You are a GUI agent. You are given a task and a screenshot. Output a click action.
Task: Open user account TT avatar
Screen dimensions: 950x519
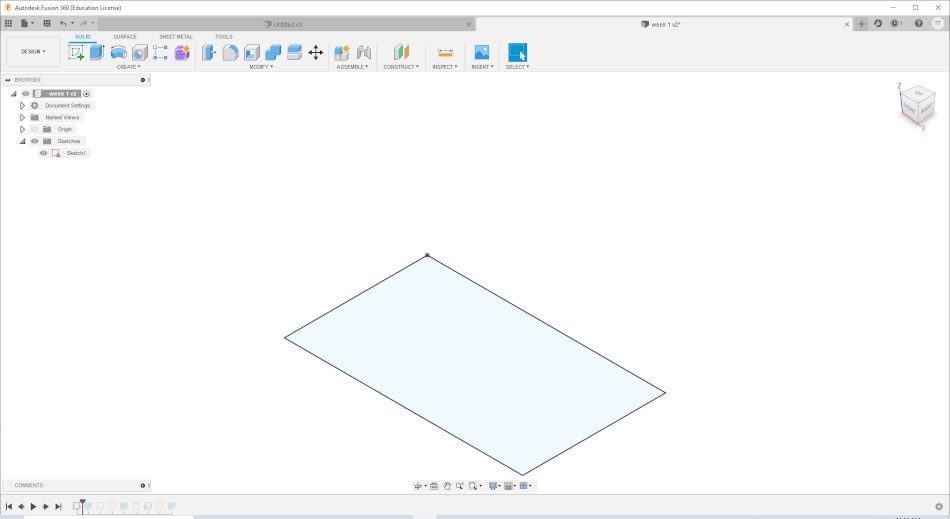point(937,24)
